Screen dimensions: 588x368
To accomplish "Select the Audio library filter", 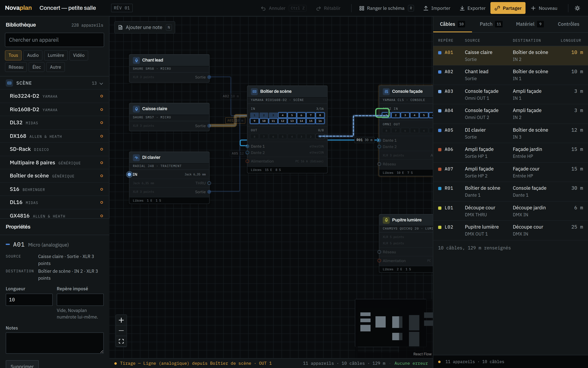I will point(33,55).
